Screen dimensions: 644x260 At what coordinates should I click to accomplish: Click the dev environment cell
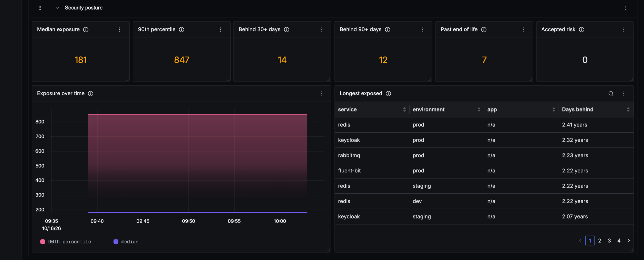click(x=417, y=201)
